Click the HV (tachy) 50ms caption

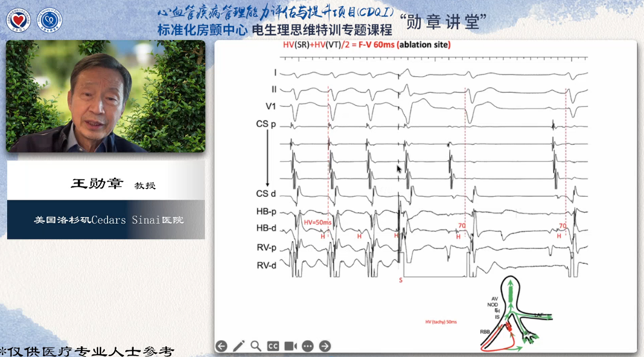(441, 322)
